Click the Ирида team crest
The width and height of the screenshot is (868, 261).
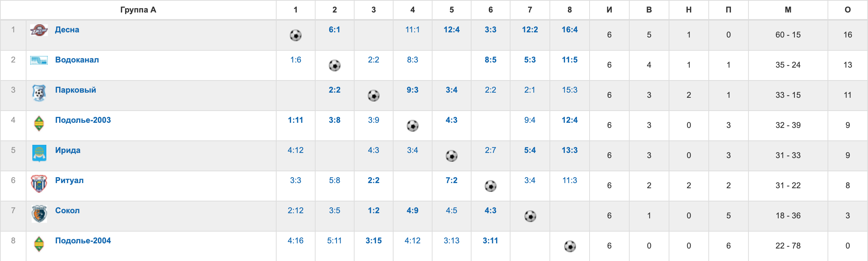click(x=39, y=153)
